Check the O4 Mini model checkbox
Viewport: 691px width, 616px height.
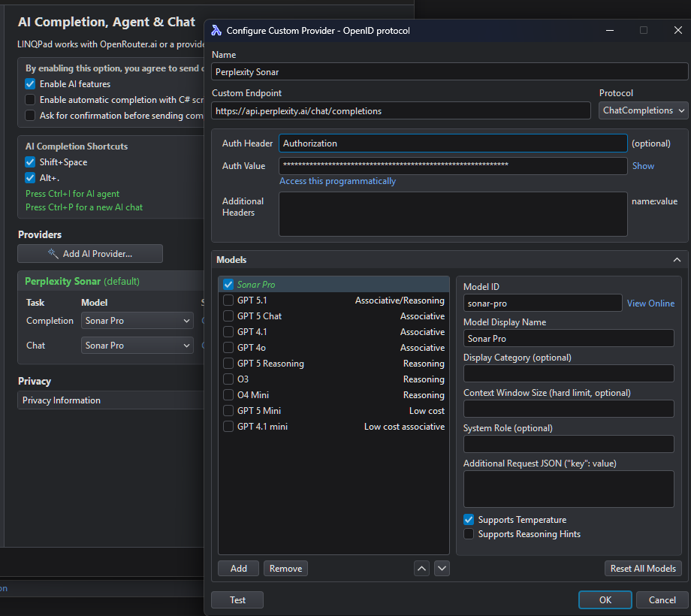(x=228, y=395)
